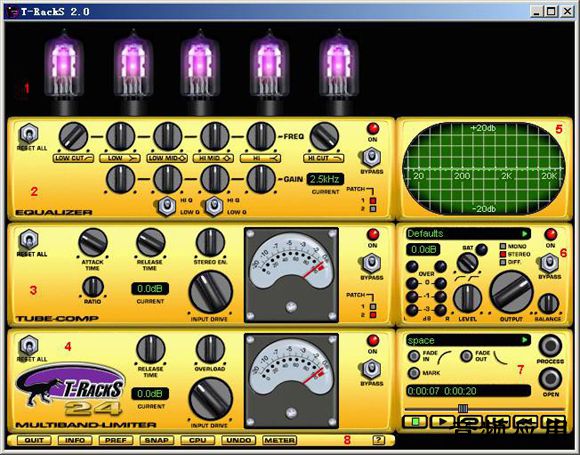
Task: Open the 'space' file menu arrow
Action: tap(525, 340)
